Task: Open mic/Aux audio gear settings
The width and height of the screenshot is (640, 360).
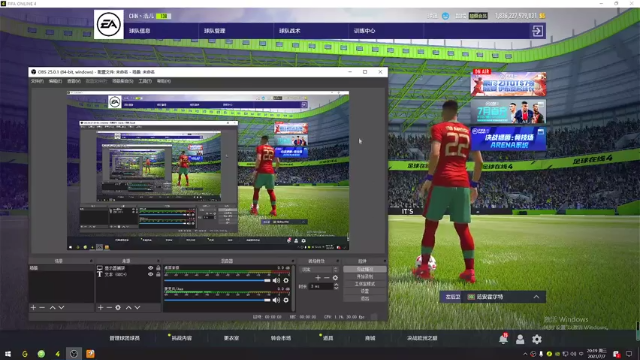Action: coord(286,300)
